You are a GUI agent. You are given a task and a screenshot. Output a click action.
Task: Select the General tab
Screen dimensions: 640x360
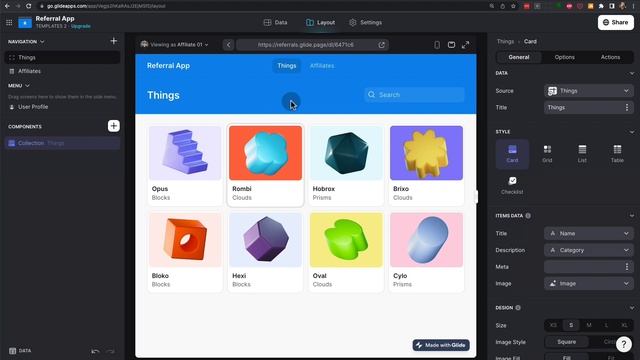pos(519,57)
